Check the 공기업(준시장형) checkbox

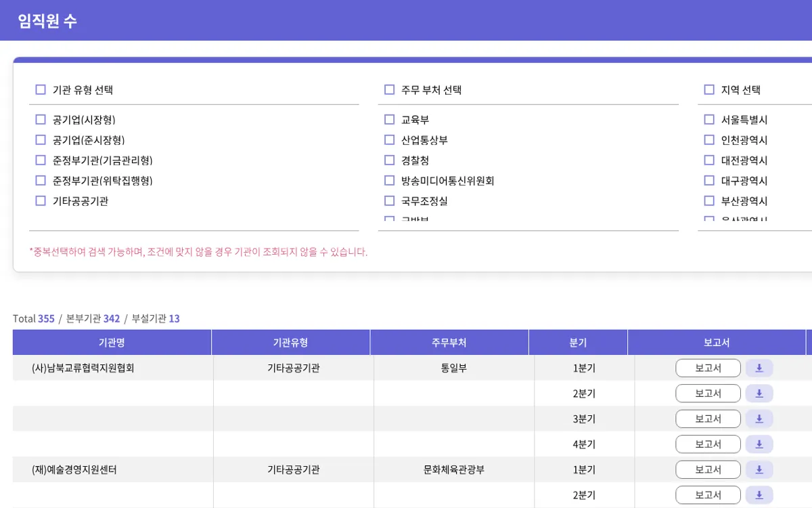point(41,140)
